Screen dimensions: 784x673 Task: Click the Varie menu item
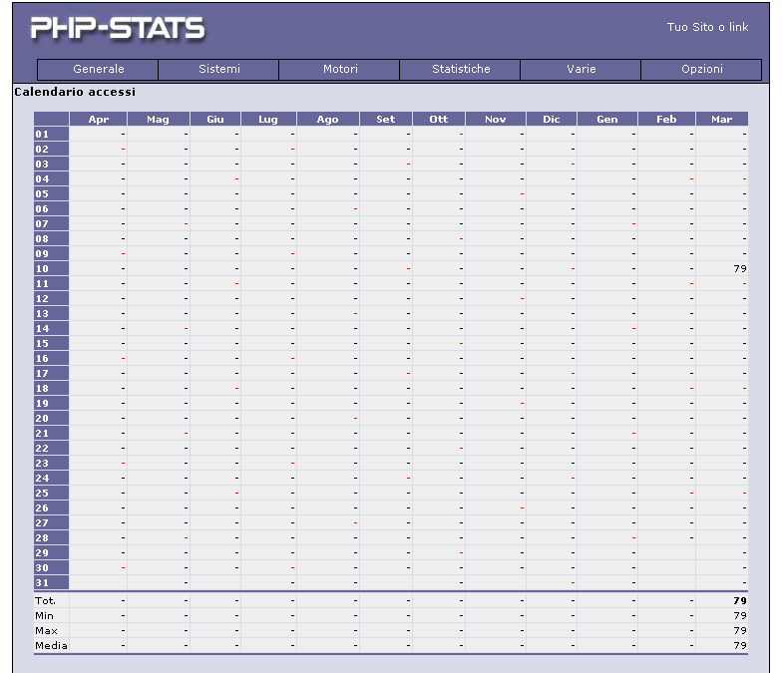click(x=581, y=70)
